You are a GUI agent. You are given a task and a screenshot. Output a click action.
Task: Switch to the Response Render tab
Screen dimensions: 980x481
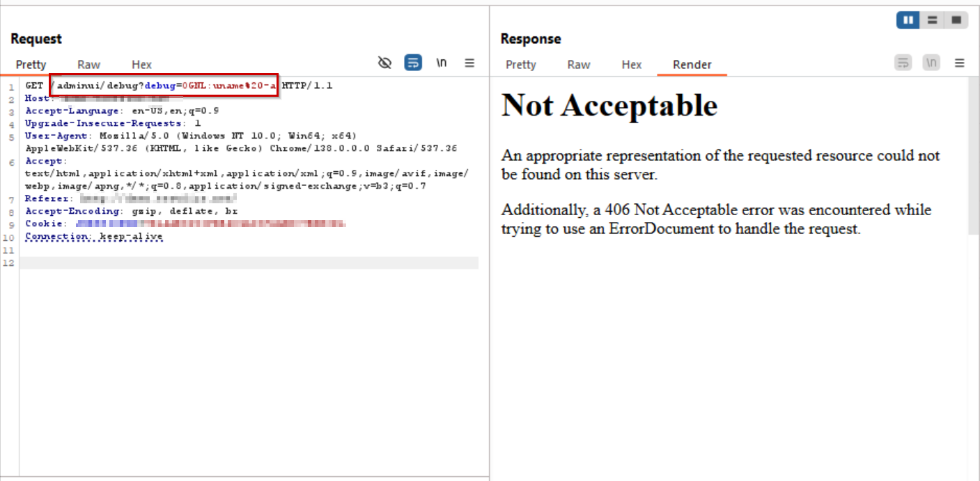click(x=692, y=64)
